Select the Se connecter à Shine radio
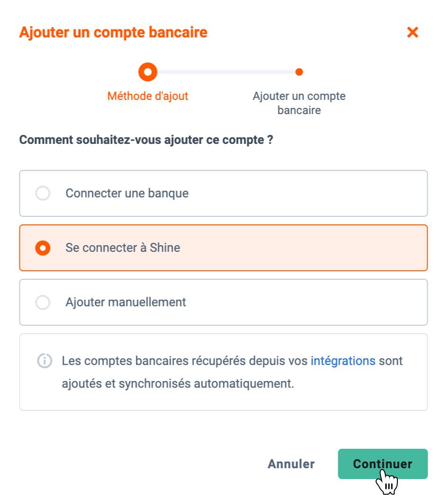 pos(43,248)
